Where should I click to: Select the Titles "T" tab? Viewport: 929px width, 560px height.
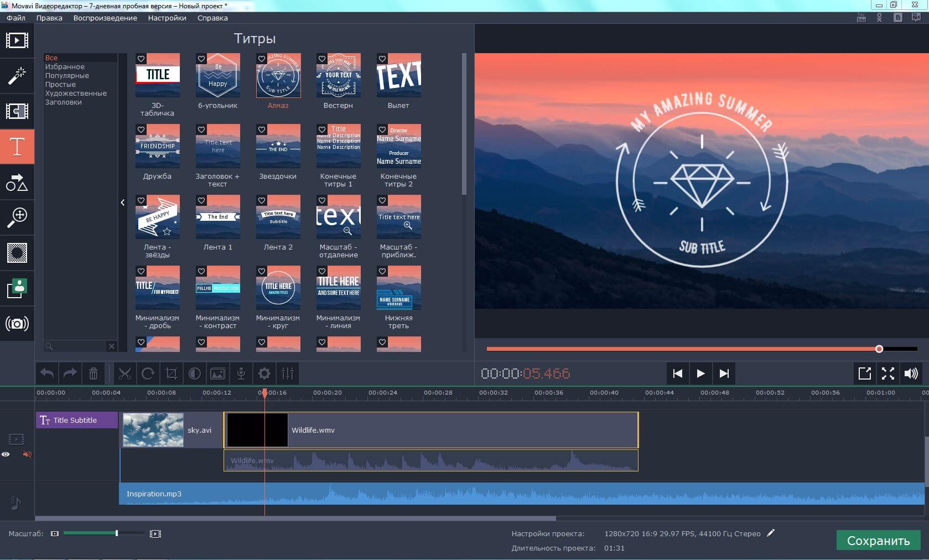[17, 147]
